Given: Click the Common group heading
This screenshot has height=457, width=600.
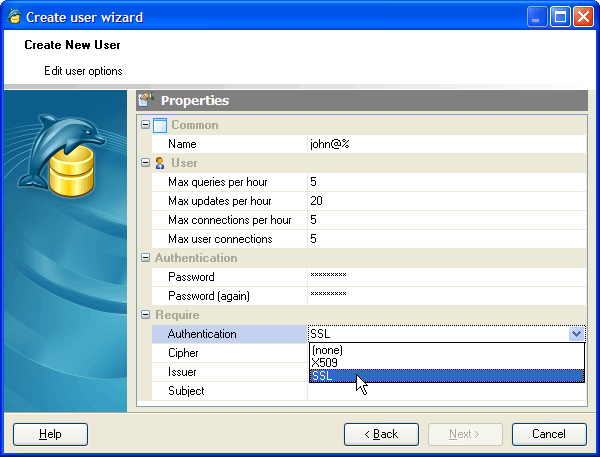Looking at the screenshot, I should click(x=195, y=125).
